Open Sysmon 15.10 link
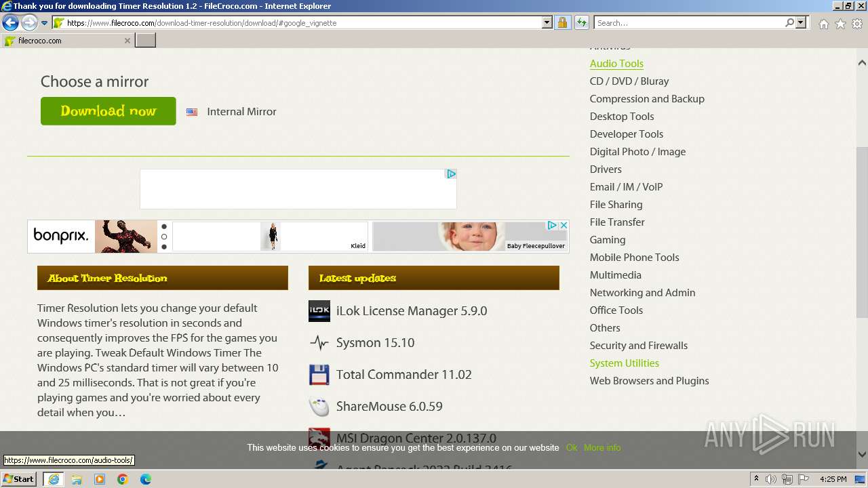Image resolution: width=868 pixels, height=488 pixels. pos(375,343)
